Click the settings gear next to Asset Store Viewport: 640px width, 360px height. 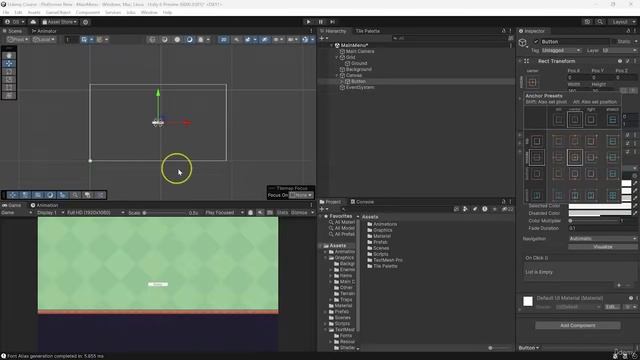coord(86,22)
